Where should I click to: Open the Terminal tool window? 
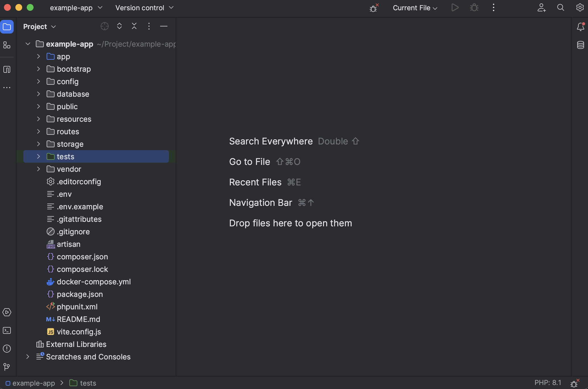pos(7,330)
